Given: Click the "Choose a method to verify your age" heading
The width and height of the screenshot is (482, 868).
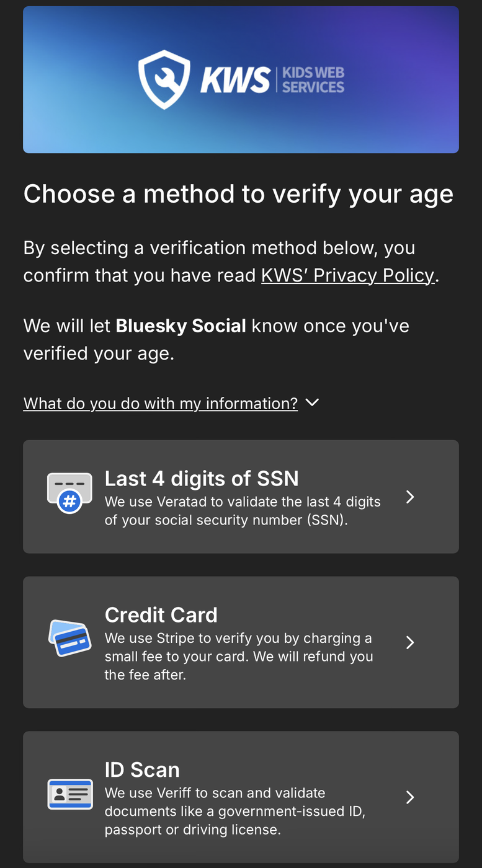Looking at the screenshot, I should 238,194.
